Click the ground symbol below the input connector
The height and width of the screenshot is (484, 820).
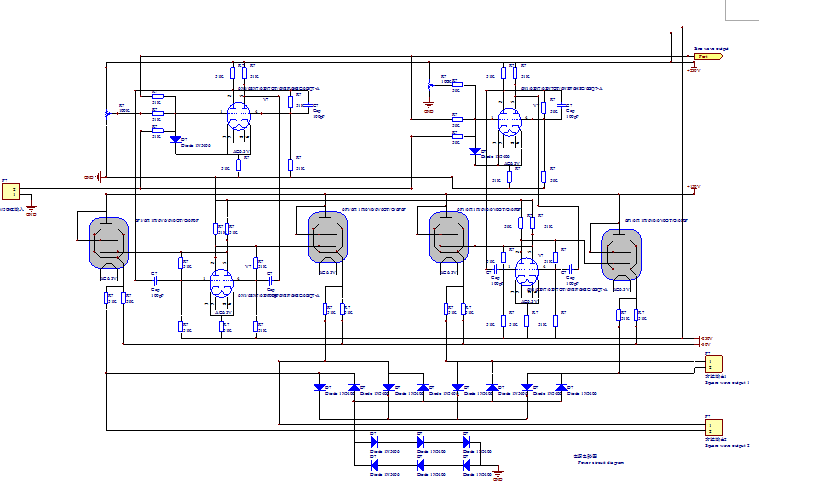pos(31,211)
